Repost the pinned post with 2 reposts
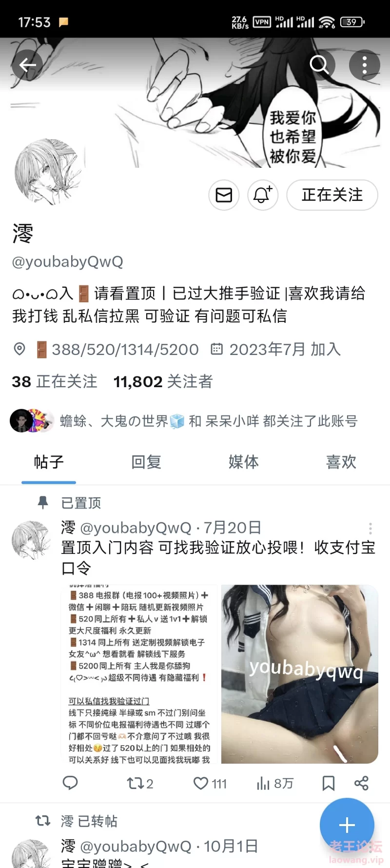 pyautogui.click(x=140, y=784)
